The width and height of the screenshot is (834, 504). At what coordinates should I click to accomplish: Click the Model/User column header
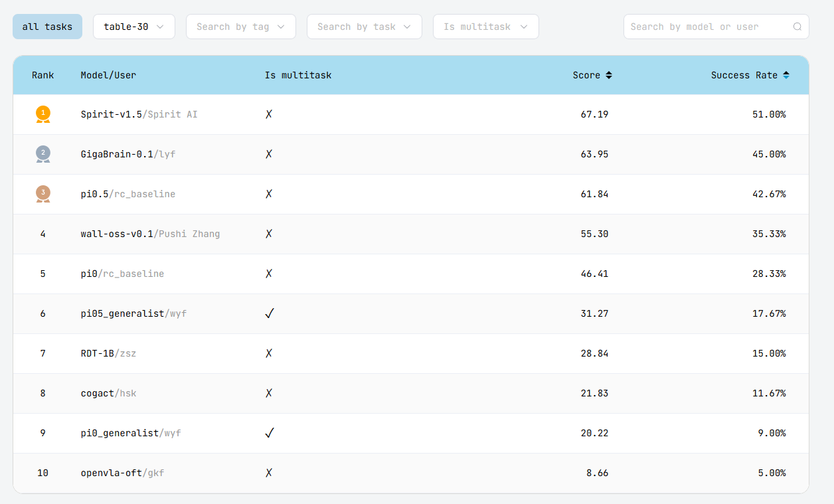point(108,76)
